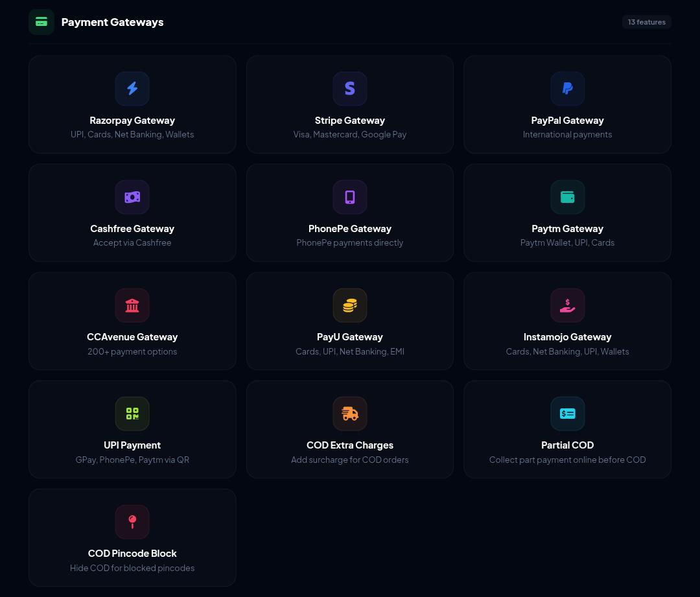700x597 pixels.
Task: Open the Cashfree banknote icon
Action: click(132, 197)
